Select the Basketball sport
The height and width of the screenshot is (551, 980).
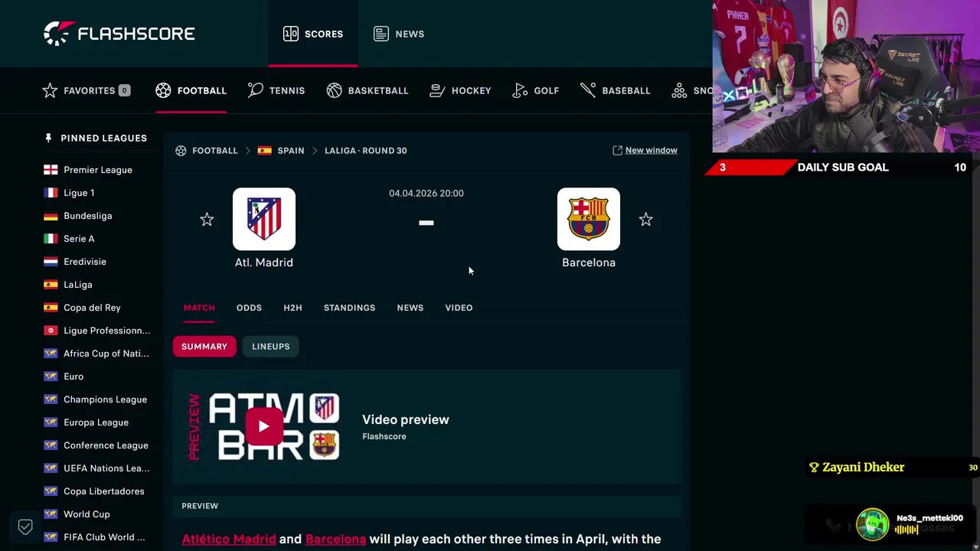367,90
